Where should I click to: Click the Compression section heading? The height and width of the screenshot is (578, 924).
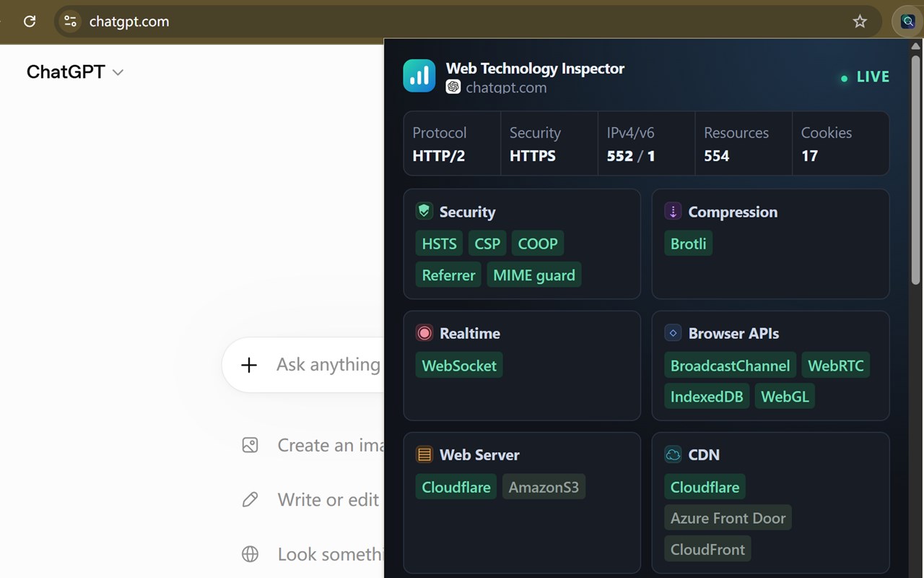tap(733, 212)
